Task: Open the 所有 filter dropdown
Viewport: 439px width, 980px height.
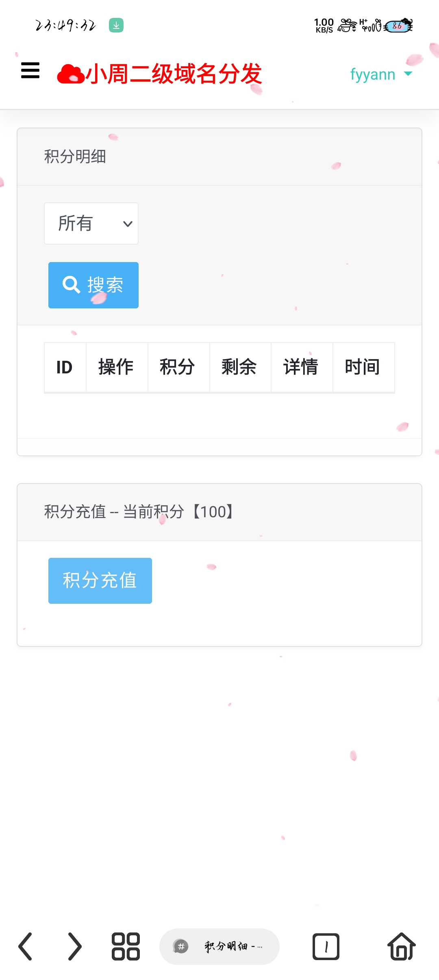Action: point(91,223)
